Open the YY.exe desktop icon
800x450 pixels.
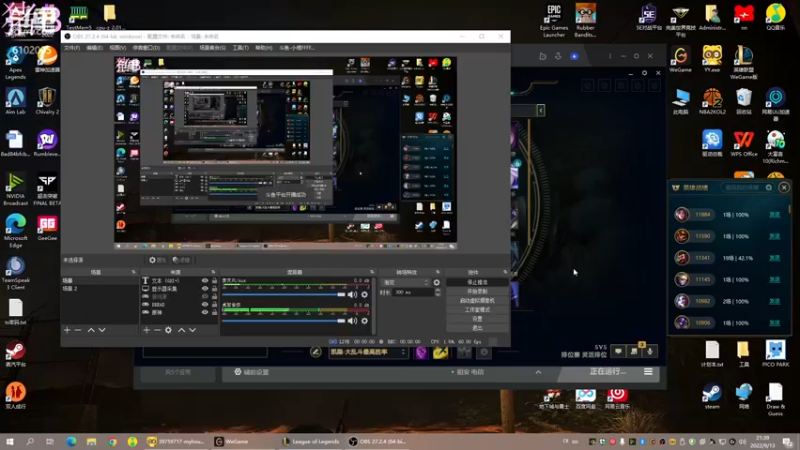712,59
